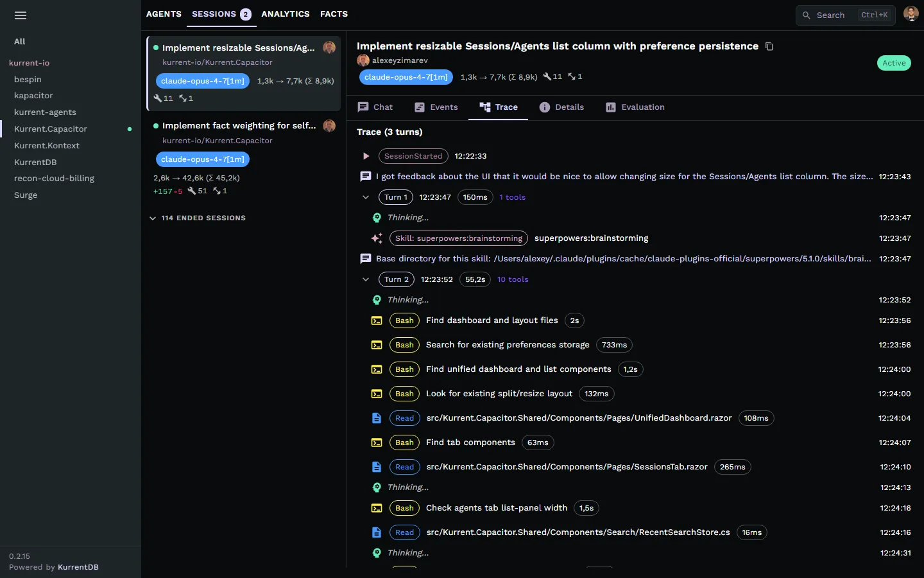Screen dimensions: 924x578
Task: Click the message icon beside 'Base directory for this skill'
Action: pos(366,259)
